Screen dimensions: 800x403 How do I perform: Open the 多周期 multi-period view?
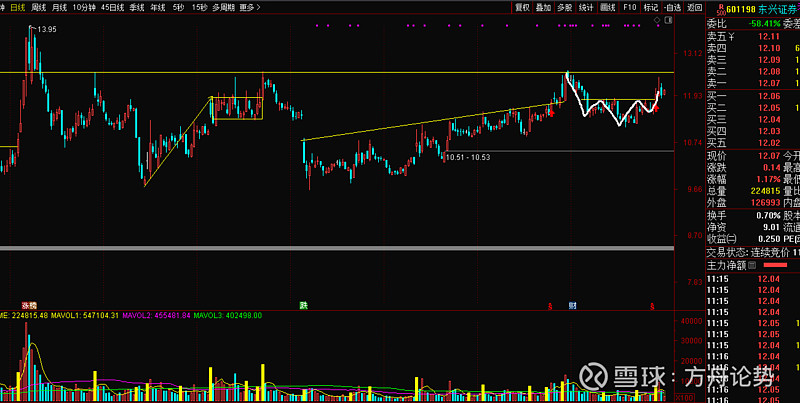[223, 7]
